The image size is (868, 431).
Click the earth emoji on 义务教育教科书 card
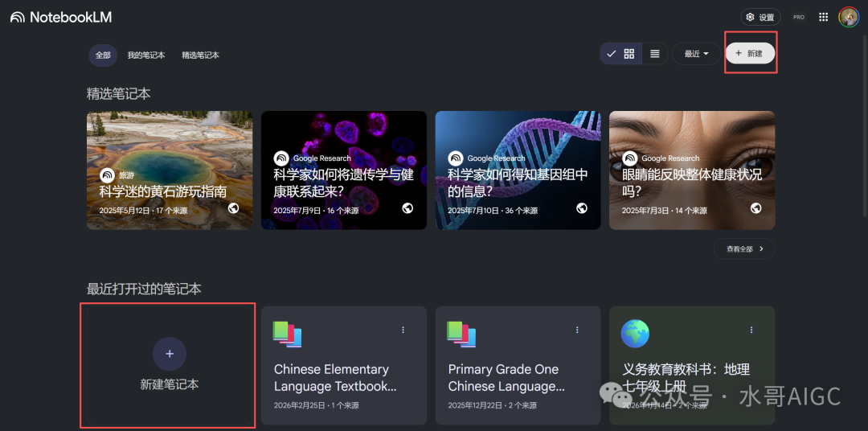[635, 334]
